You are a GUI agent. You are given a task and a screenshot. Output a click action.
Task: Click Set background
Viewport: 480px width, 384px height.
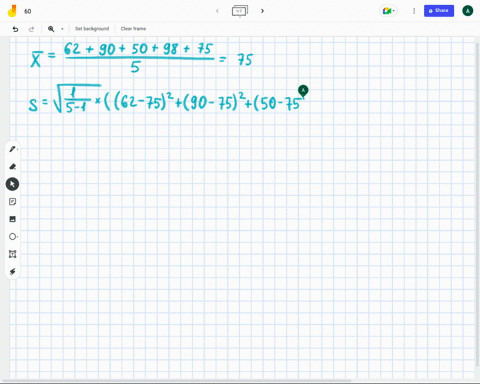click(x=92, y=29)
